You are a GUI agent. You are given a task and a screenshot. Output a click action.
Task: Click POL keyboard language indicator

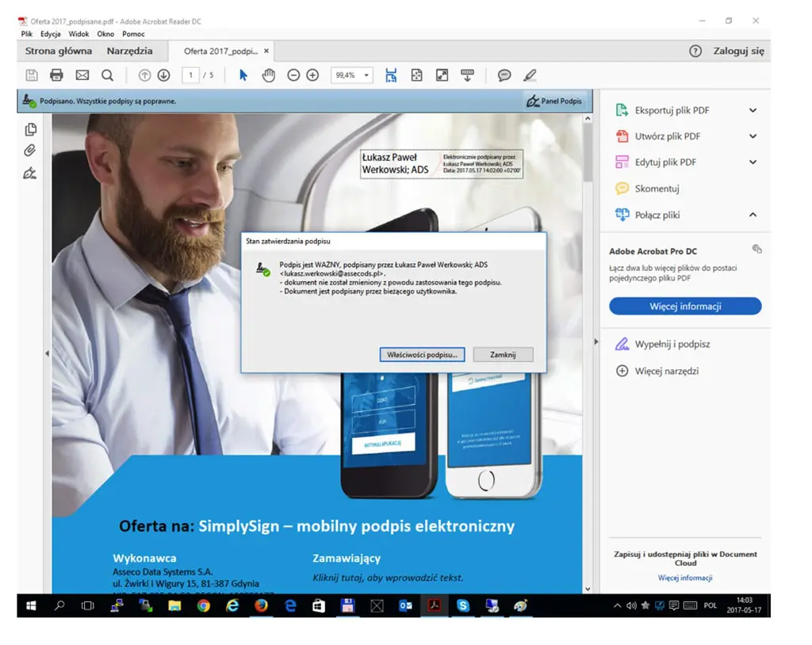coord(710,605)
